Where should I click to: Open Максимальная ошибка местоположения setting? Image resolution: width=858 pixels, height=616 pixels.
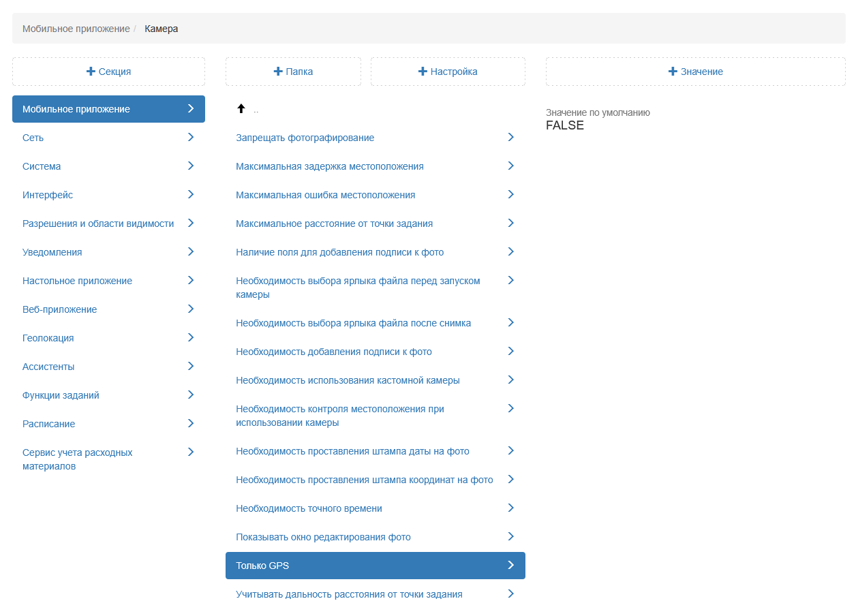pyautogui.click(x=325, y=195)
